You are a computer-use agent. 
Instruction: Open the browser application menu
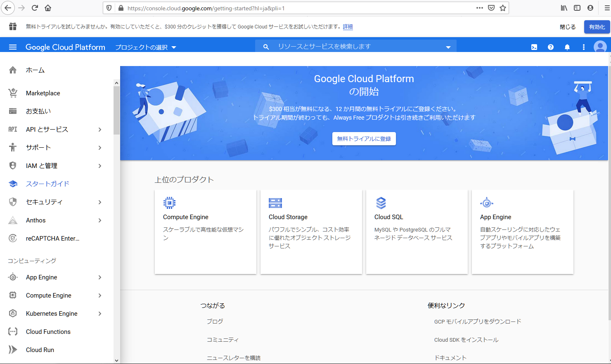click(607, 8)
